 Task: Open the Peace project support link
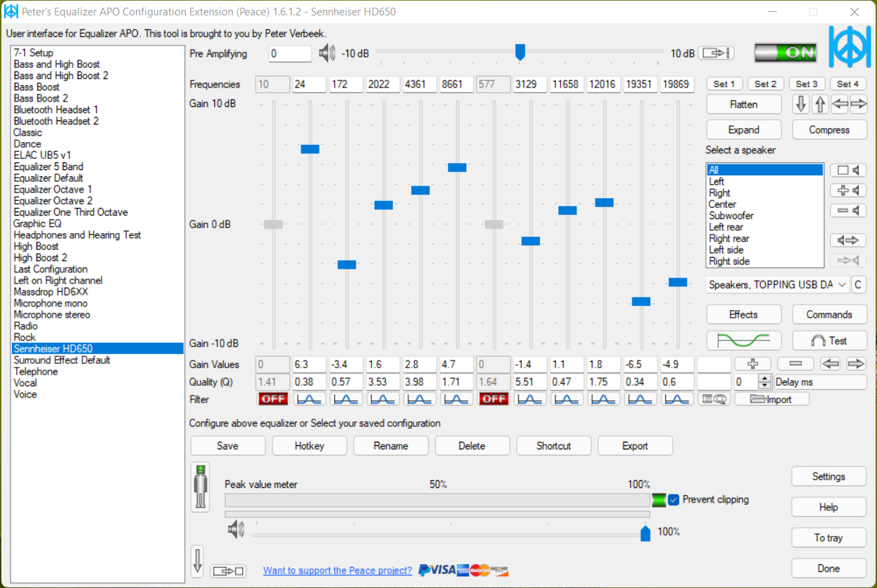pos(338,570)
